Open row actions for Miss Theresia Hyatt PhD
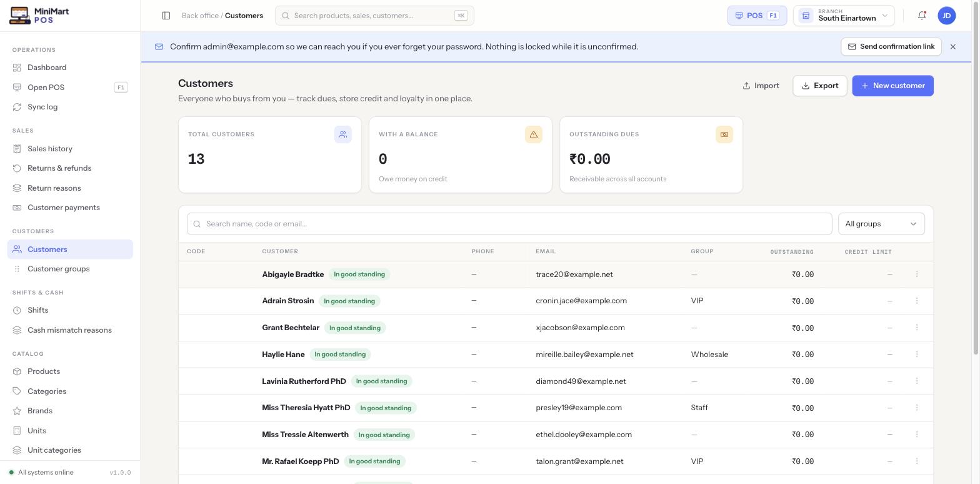Image resolution: width=980 pixels, height=484 pixels. [x=917, y=408]
